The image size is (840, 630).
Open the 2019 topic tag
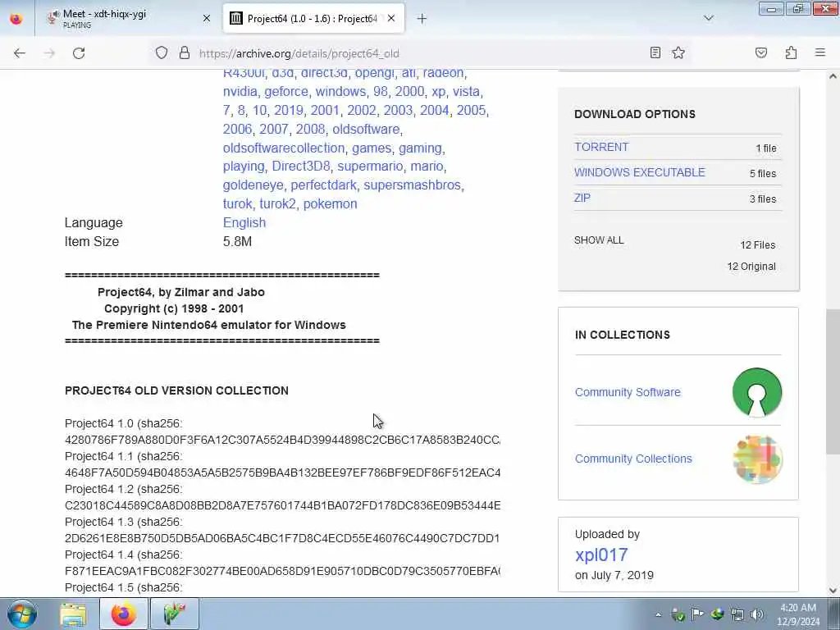point(289,110)
